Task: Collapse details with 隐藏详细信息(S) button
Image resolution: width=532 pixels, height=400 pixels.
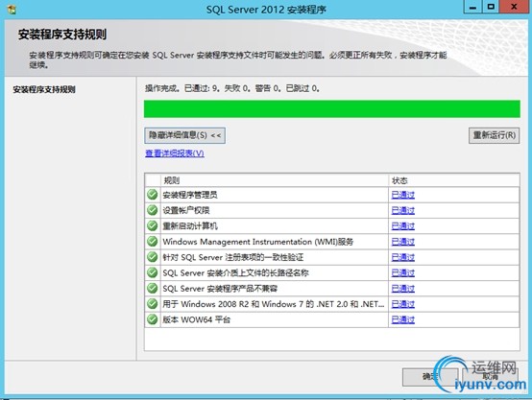Action: [x=185, y=135]
